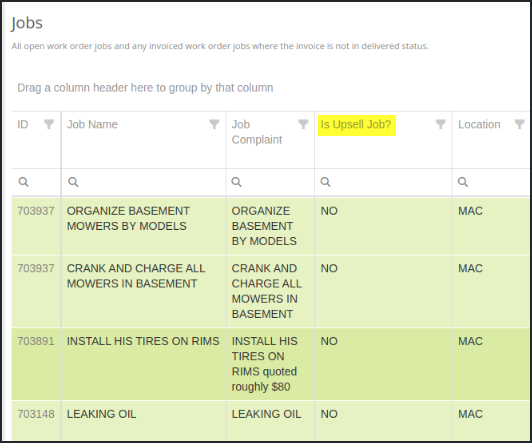Click job name INSTALL HIS TIRES ON RIMS
This screenshot has height=443, width=532.
coord(143,341)
